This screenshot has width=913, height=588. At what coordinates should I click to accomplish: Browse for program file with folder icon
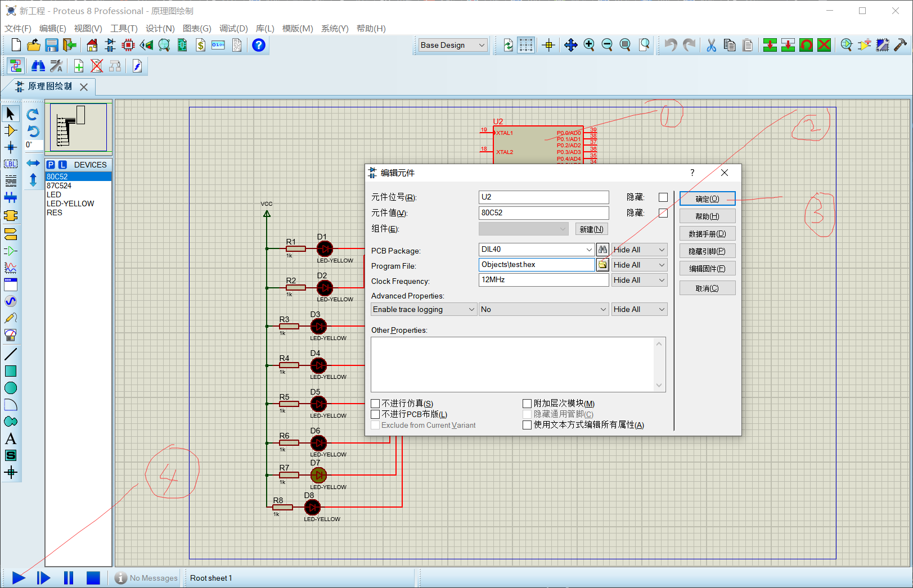click(x=602, y=265)
